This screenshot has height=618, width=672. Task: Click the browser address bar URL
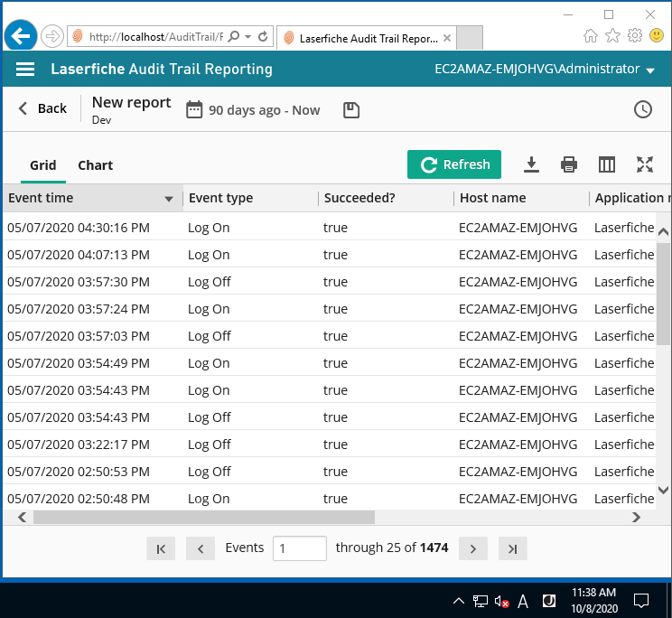pos(155,37)
